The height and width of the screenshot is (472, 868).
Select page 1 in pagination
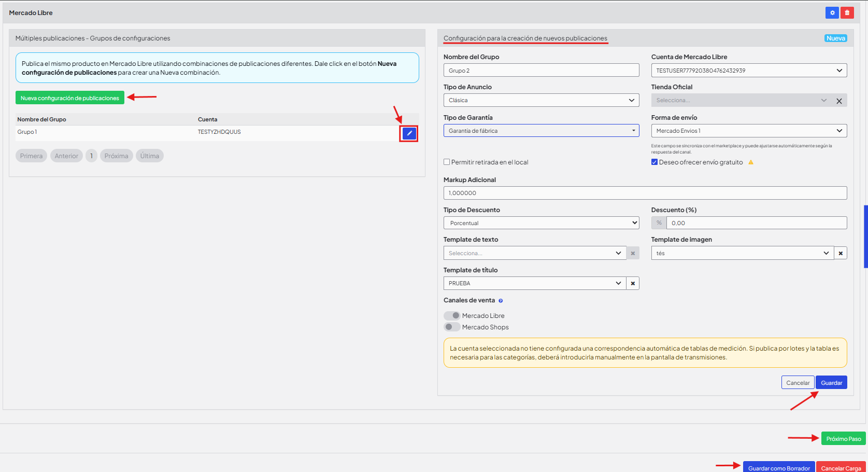(92, 156)
